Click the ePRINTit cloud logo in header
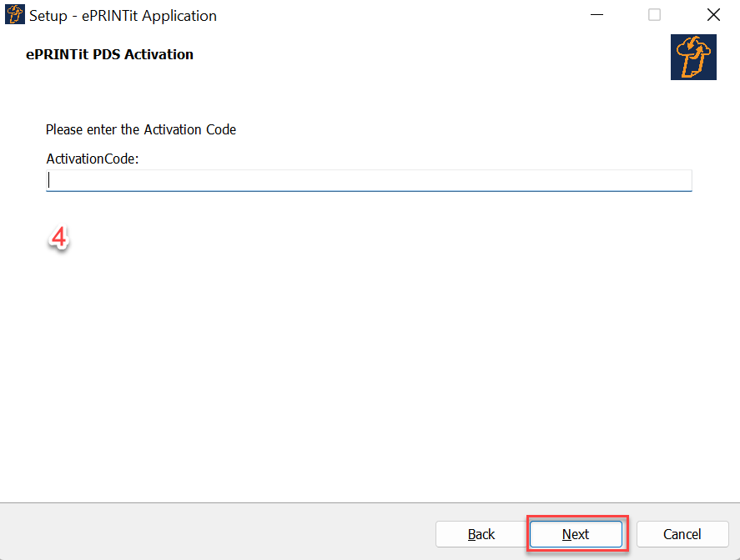Viewport: 740px width, 560px height. coord(693,58)
